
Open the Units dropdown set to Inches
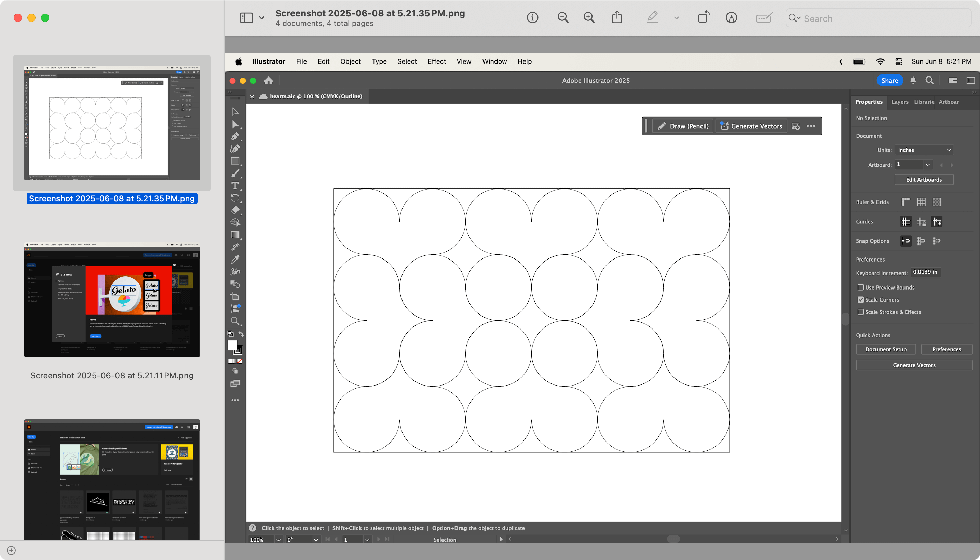pyautogui.click(x=924, y=150)
